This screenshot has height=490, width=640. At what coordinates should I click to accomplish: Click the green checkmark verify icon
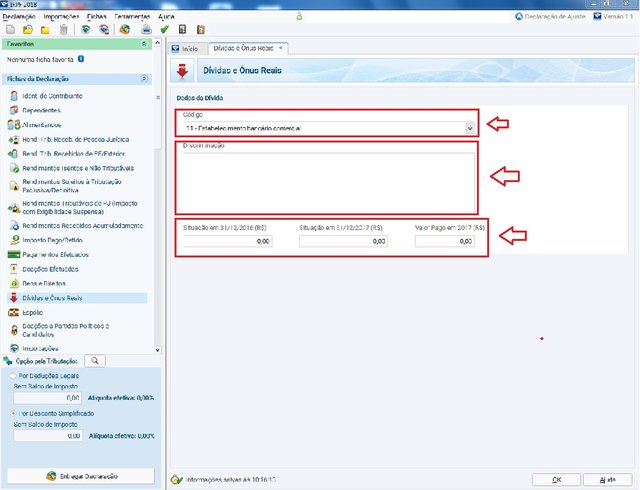tap(164, 30)
